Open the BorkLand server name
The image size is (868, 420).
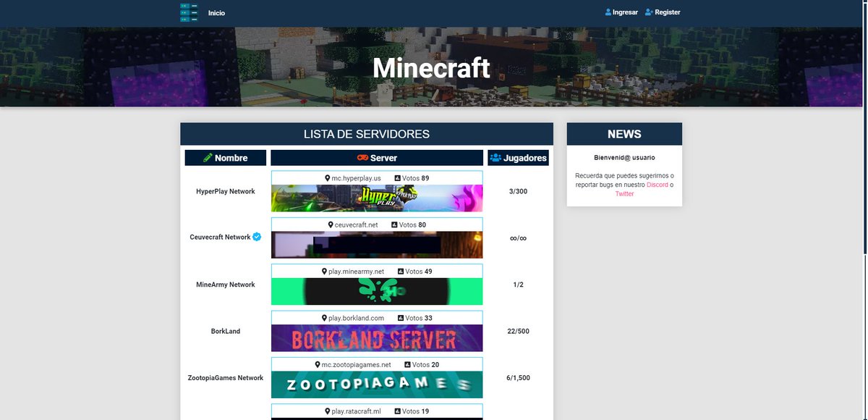(226, 331)
